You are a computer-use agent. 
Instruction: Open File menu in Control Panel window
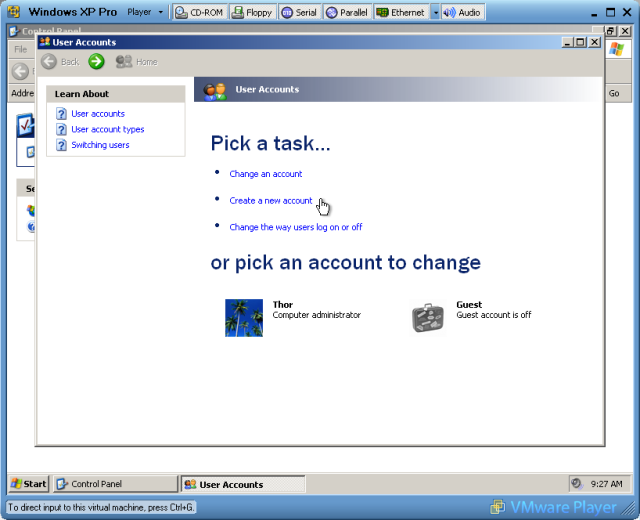point(20,49)
